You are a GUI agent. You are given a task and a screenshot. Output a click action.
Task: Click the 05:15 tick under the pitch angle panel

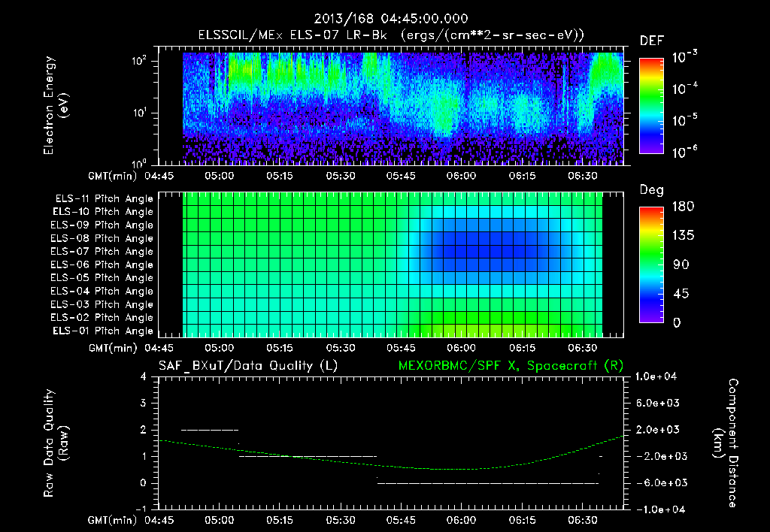(x=280, y=348)
